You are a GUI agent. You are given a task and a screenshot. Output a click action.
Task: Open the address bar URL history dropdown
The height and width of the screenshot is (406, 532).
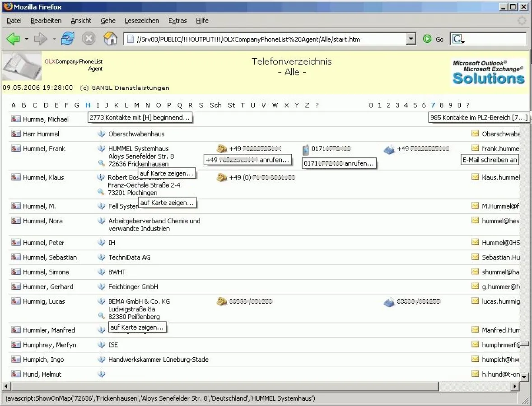pos(411,39)
